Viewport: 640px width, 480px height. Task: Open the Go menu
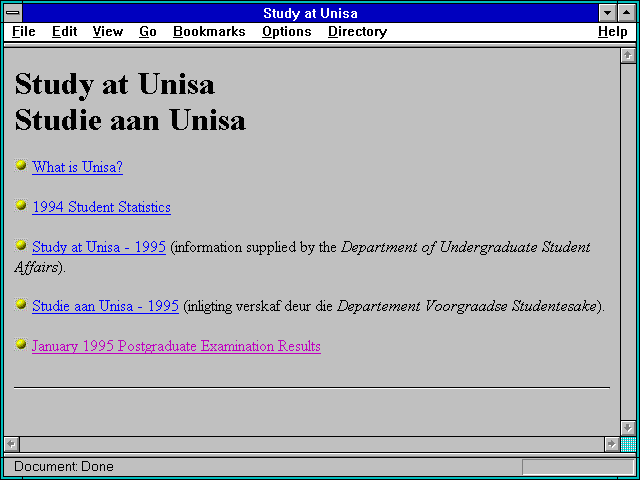(x=148, y=31)
